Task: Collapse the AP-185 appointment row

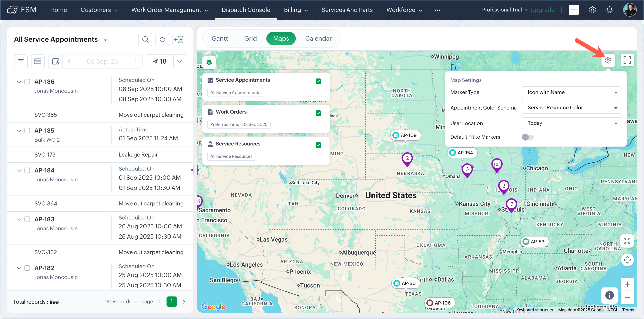Action: tap(19, 131)
